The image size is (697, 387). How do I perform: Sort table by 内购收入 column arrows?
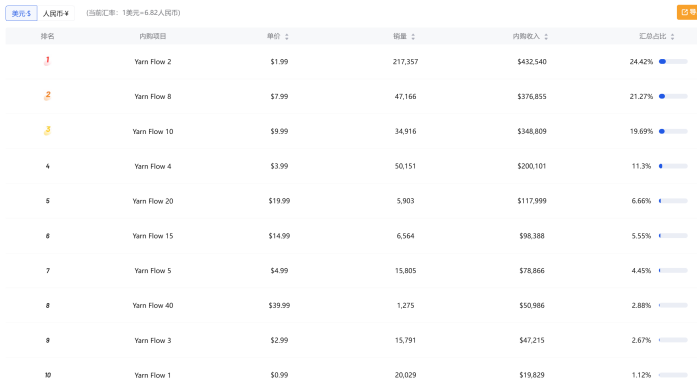(546, 36)
